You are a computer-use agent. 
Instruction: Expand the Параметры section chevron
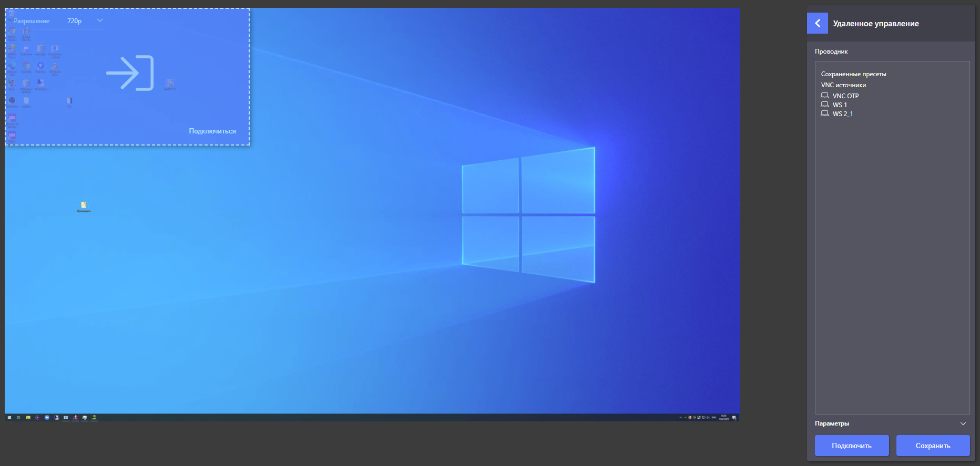coord(963,423)
